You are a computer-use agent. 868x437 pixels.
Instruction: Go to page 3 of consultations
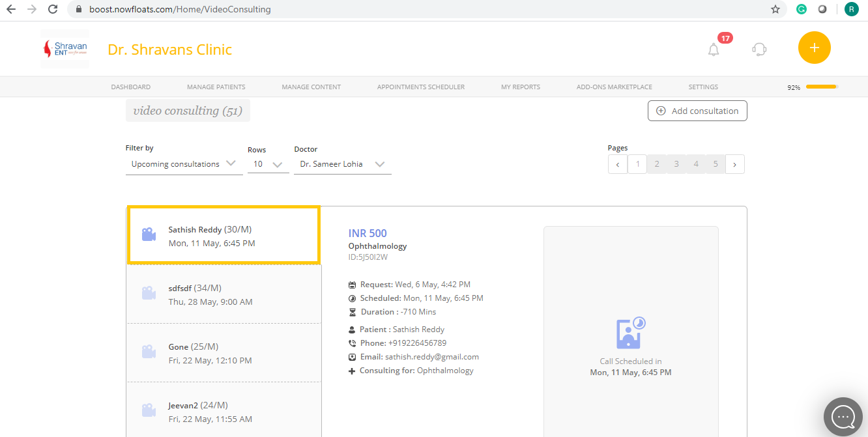point(676,163)
